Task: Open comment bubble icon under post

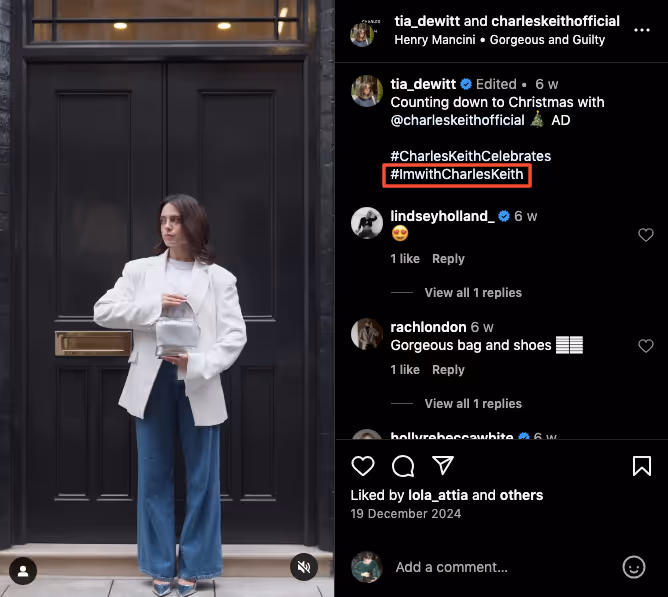Action: point(403,465)
